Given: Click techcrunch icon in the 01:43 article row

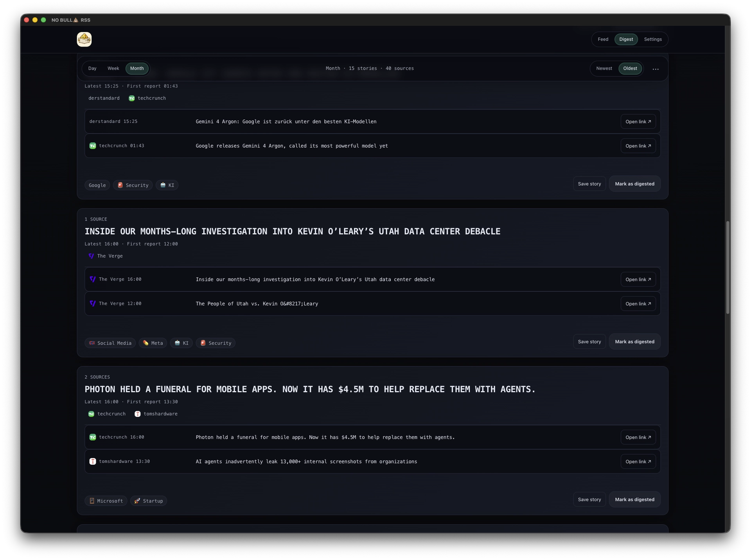Looking at the screenshot, I should tap(93, 145).
